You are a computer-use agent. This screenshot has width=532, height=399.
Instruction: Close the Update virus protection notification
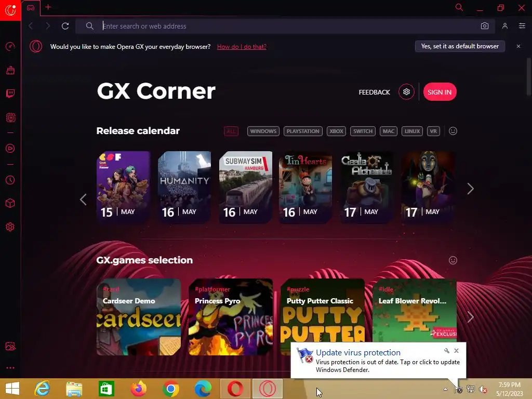click(456, 351)
